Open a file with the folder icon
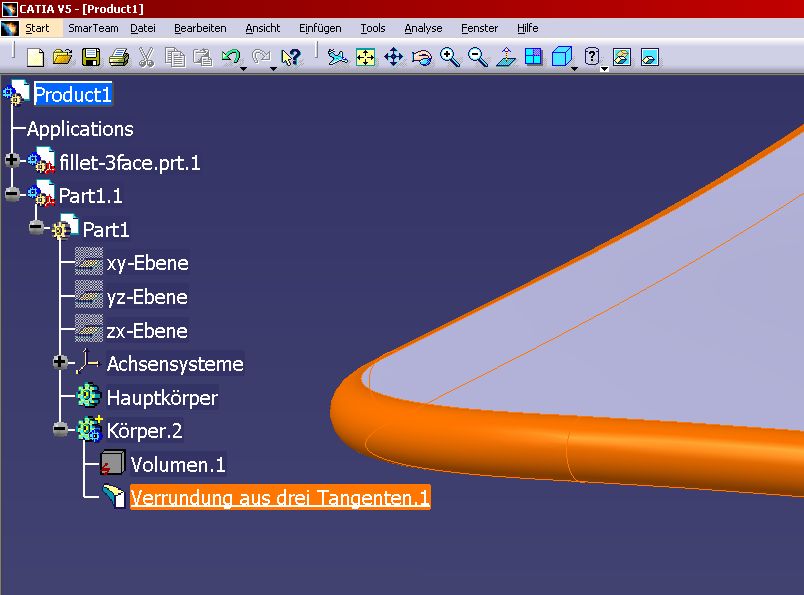This screenshot has height=595, width=804. (63, 56)
